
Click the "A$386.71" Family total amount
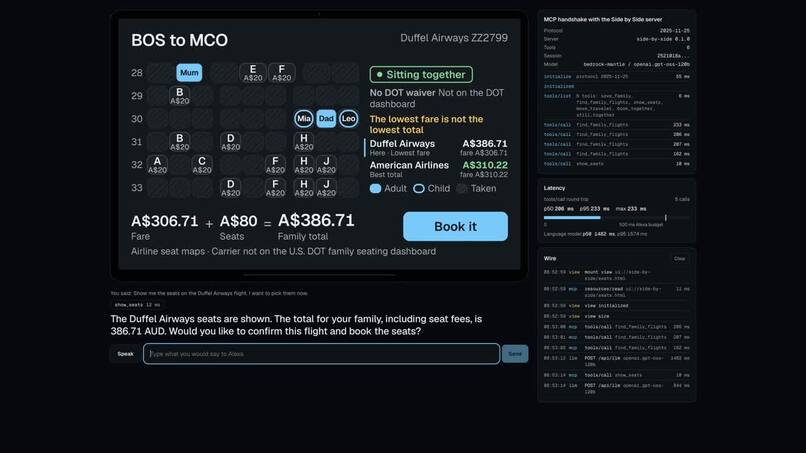(316, 221)
